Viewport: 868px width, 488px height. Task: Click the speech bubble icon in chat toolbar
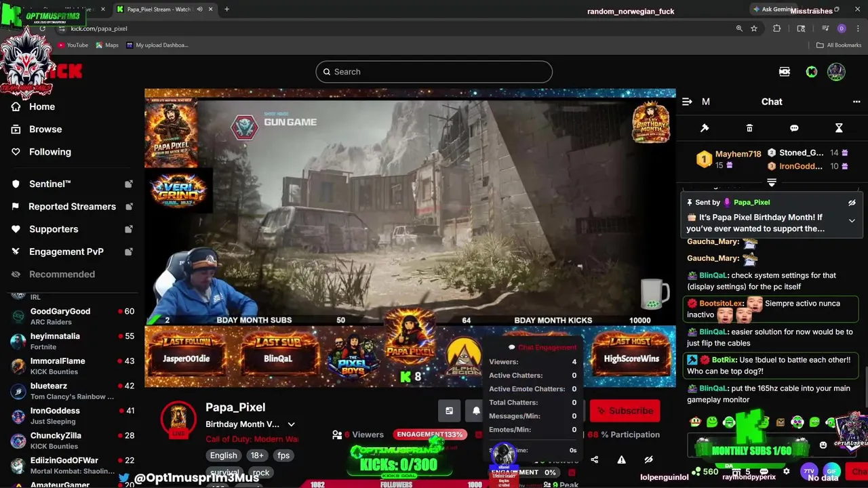tap(794, 128)
